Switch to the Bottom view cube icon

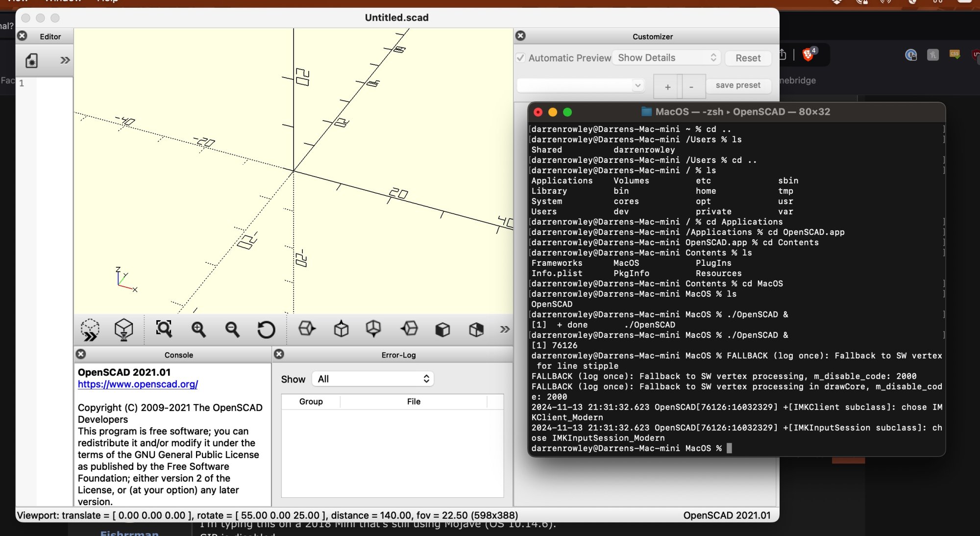click(x=373, y=329)
